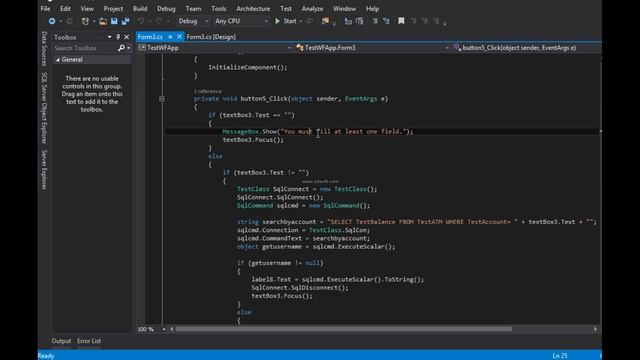The width and height of the screenshot is (640, 360).
Task: Collapse the button5_Click method outline
Action: [162, 99]
